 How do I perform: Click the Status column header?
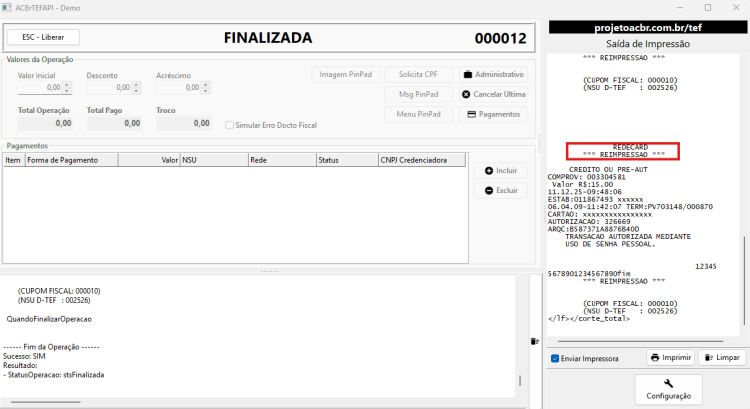tap(347, 160)
